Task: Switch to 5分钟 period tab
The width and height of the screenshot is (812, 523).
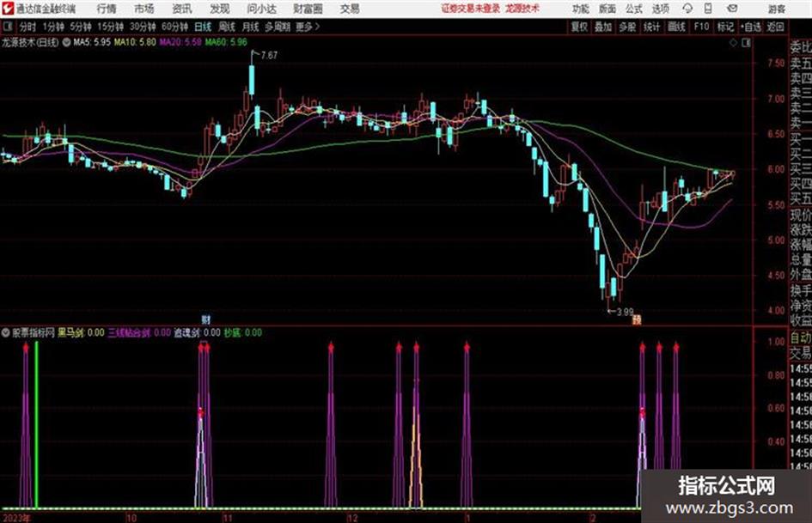Action: click(x=81, y=27)
